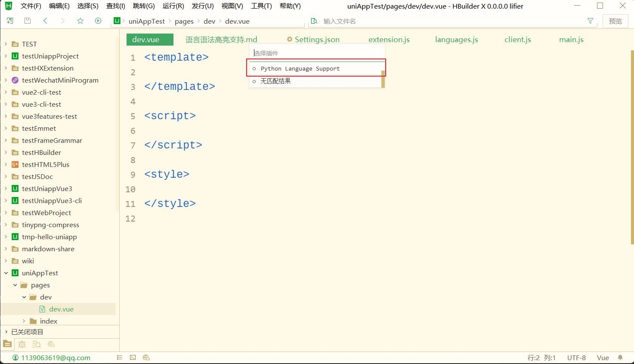Image resolution: width=634 pixels, height=364 pixels.
Task: Click the 预览 preview button
Action: (x=615, y=21)
